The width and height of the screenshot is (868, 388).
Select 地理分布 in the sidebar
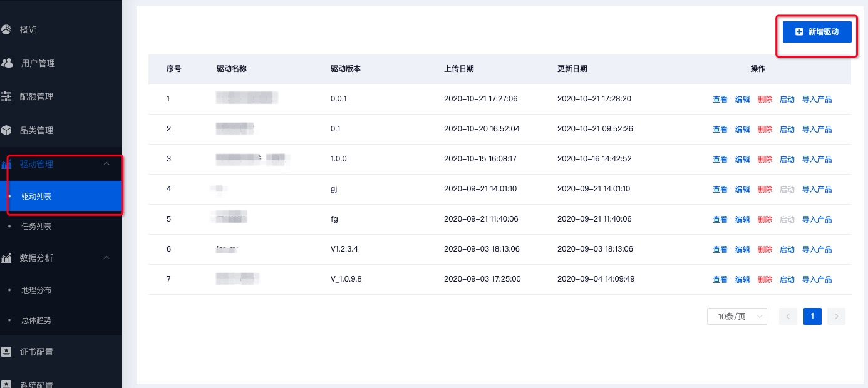36,290
